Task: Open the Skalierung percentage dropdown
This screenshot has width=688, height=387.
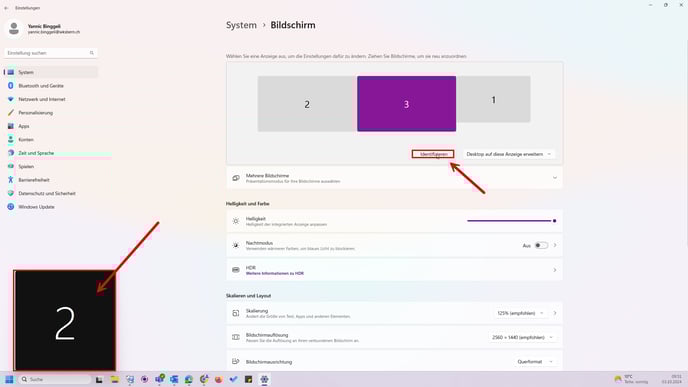Action: [x=520, y=313]
